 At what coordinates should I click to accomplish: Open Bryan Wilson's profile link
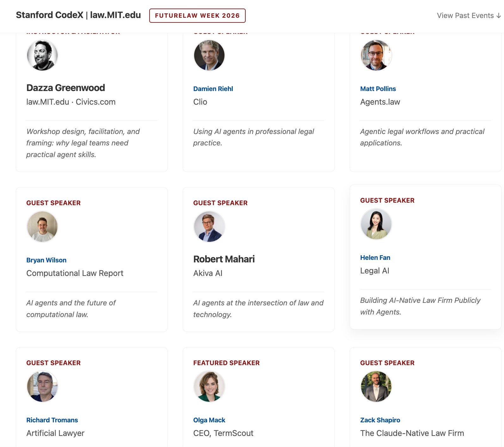[x=46, y=260]
